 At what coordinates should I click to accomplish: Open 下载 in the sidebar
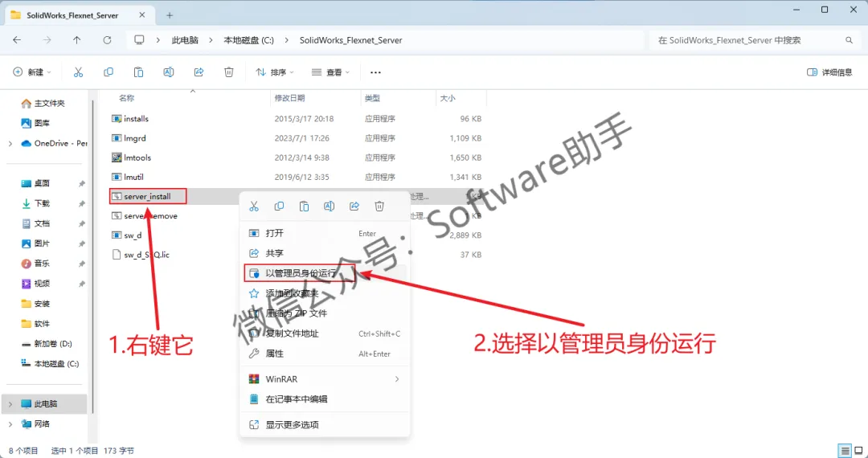36,203
